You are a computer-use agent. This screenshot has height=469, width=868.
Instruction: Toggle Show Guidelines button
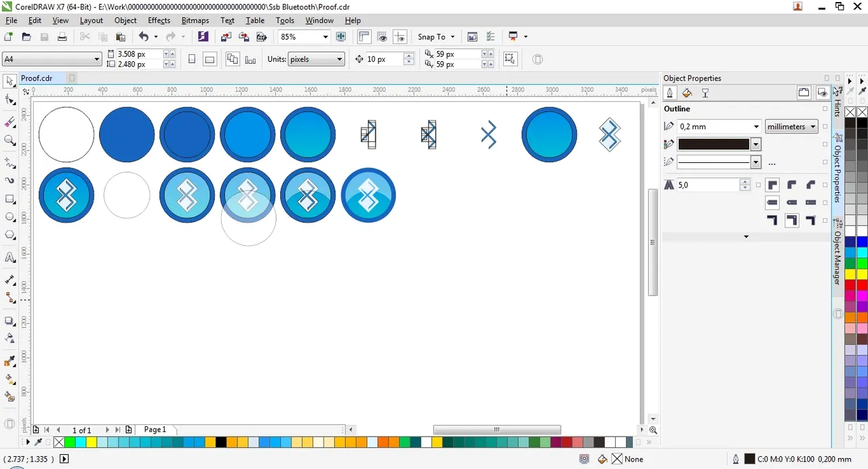[400, 37]
